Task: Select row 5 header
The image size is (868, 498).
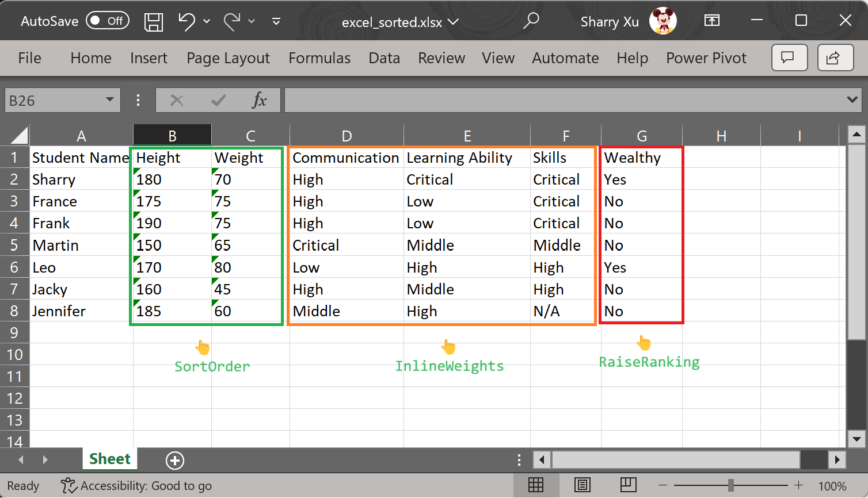Action: tap(14, 245)
